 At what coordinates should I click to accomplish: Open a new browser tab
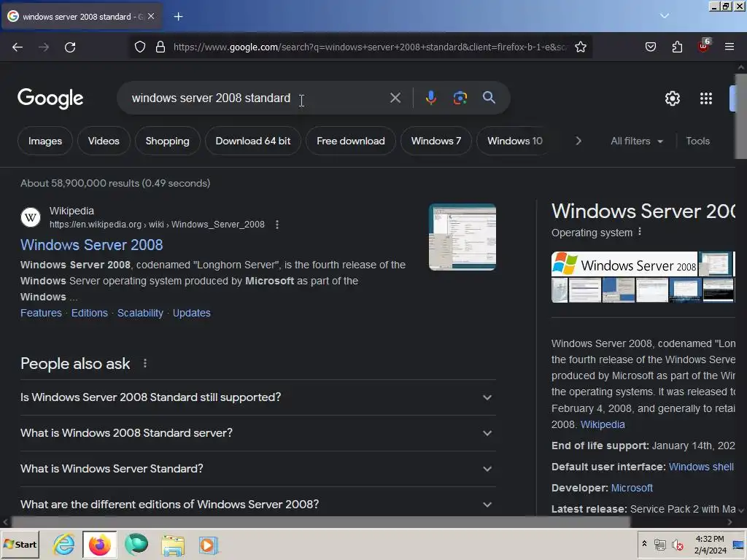[x=178, y=17]
